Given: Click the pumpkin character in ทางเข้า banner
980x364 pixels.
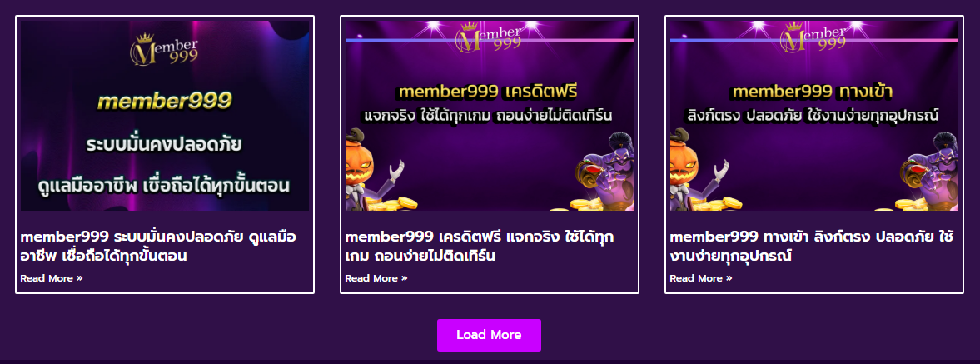Looking at the screenshot, I should coord(698,169).
